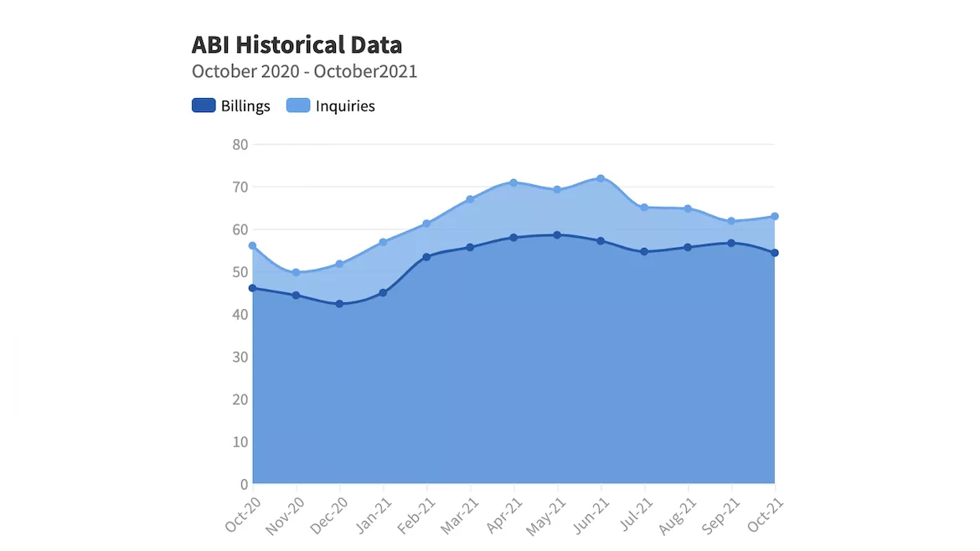Select the Billings legend label
This screenshot has height=551, width=980.
click(x=245, y=106)
